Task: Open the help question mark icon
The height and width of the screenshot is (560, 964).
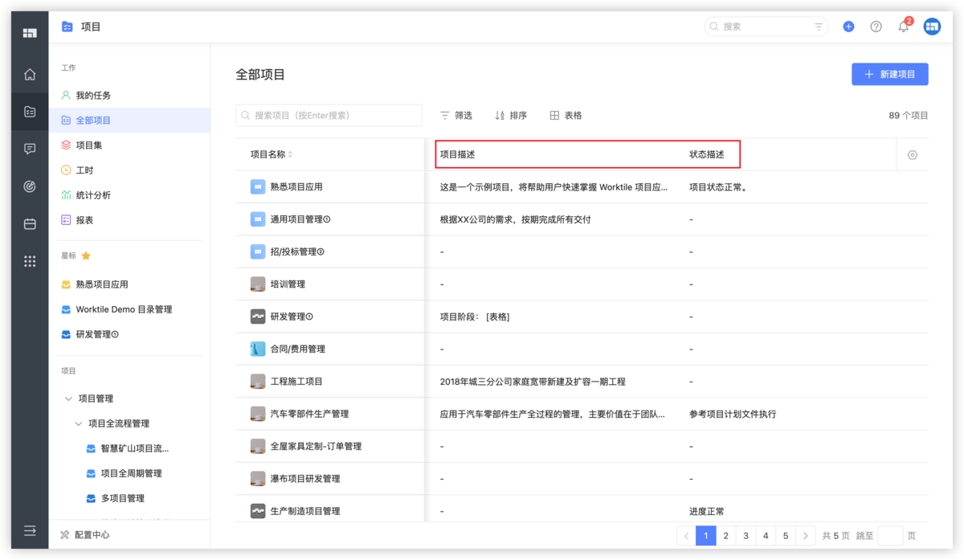Action: pyautogui.click(x=876, y=27)
